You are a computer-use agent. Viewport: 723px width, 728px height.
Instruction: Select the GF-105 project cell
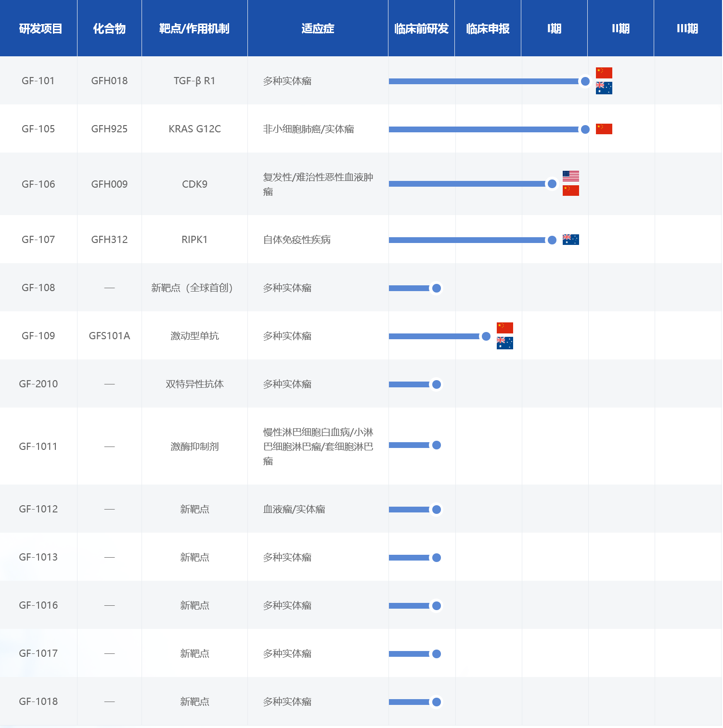pos(38,129)
